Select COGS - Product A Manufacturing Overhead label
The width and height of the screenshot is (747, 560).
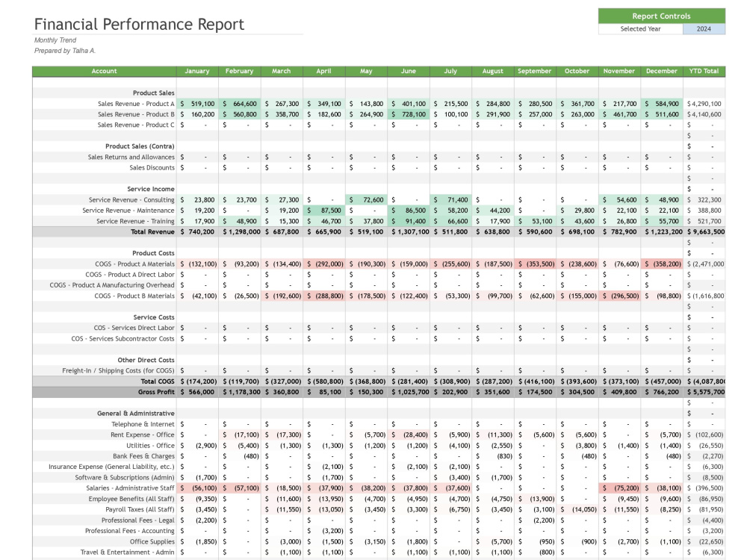[112, 285]
